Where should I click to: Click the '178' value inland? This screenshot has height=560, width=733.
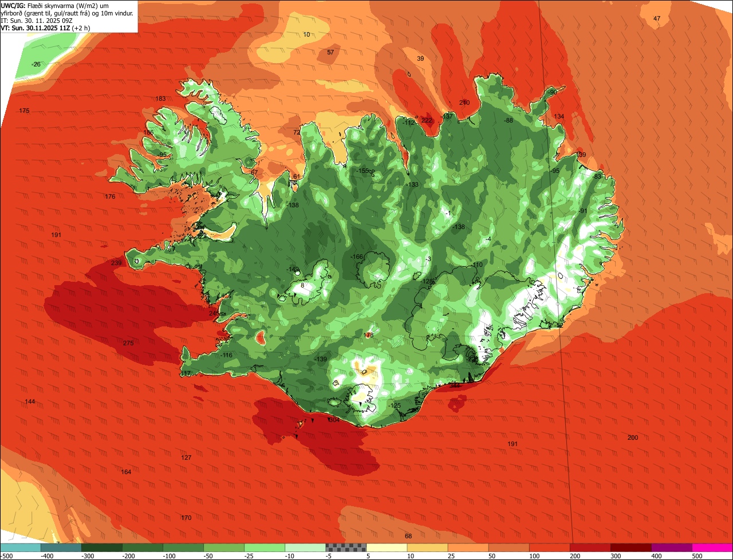coord(368,335)
